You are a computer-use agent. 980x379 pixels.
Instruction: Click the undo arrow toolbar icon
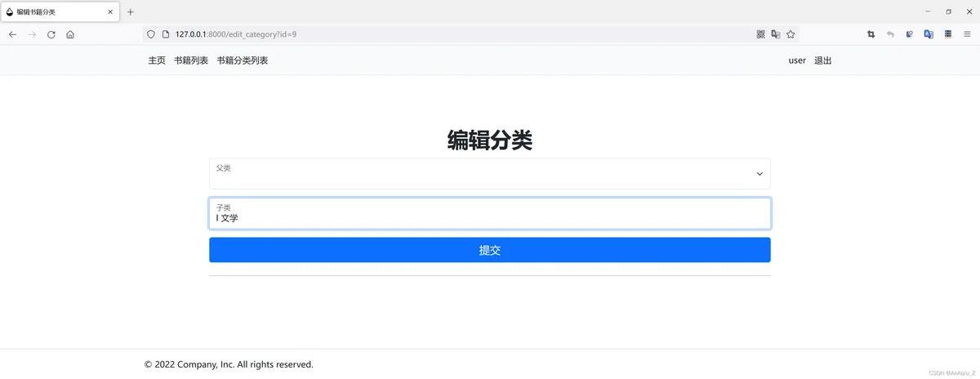(890, 34)
